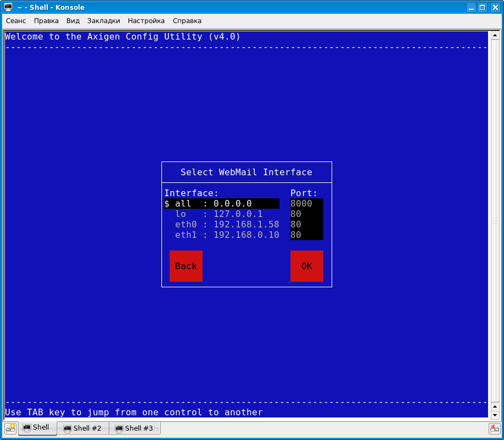
Task: Maximize the Konsole window
Action: [x=483, y=7]
